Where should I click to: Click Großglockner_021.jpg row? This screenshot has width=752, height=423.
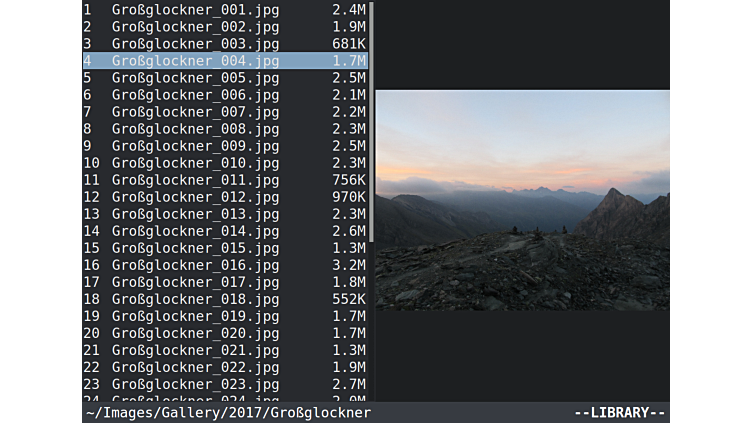(195, 350)
